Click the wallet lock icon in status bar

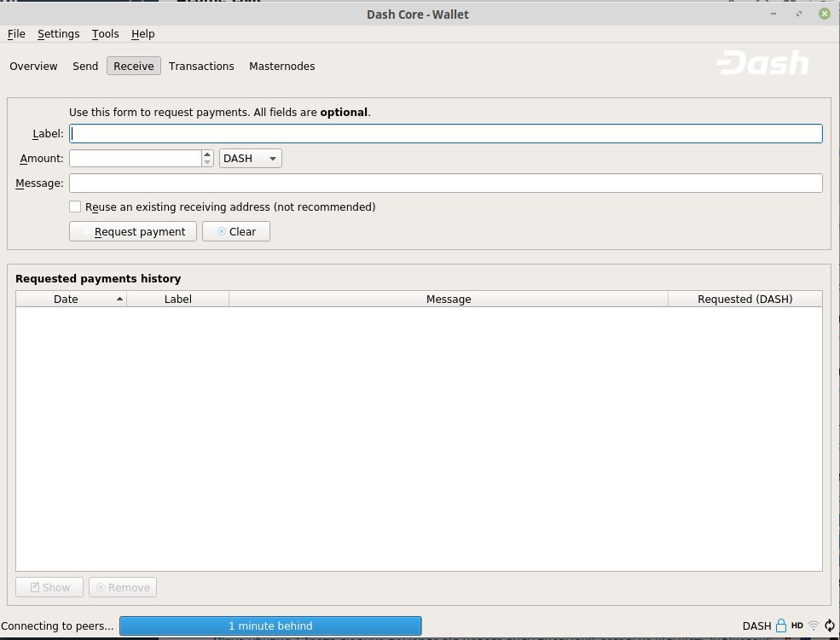click(781, 625)
